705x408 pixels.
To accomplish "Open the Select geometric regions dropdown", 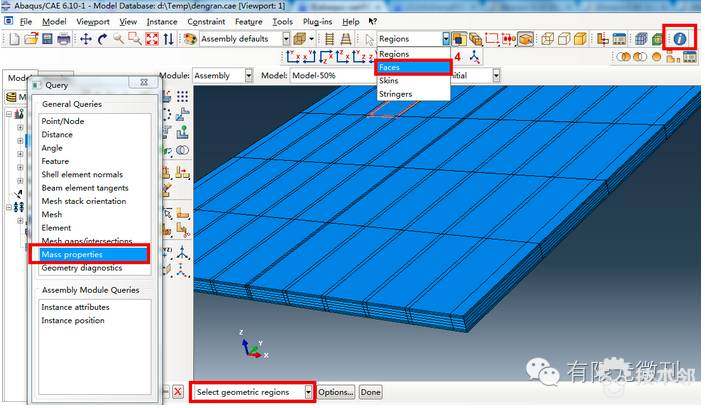I will pyautogui.click(x=309, y=392).
